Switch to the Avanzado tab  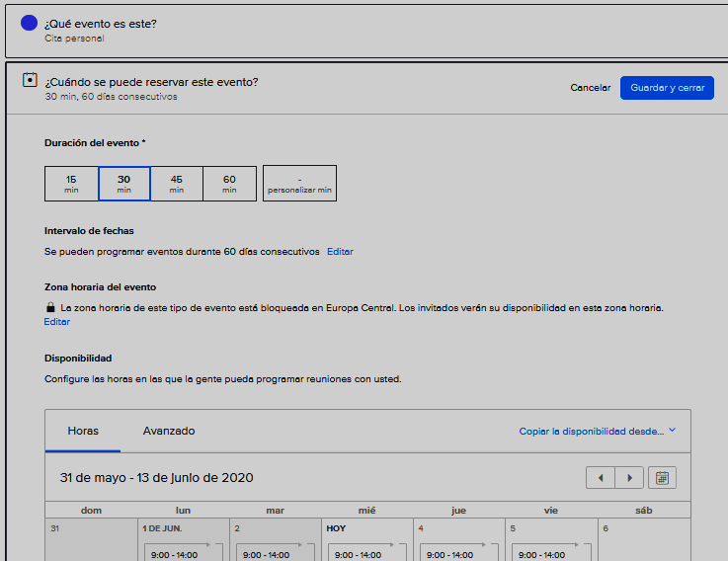point(169,432)
